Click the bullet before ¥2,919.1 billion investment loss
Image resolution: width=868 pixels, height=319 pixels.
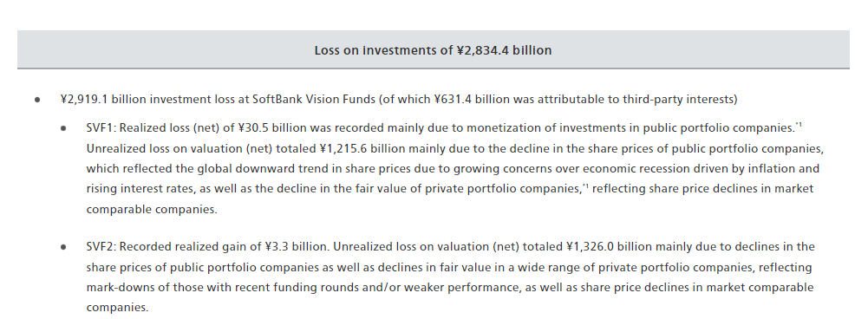[x=37, y=101]
